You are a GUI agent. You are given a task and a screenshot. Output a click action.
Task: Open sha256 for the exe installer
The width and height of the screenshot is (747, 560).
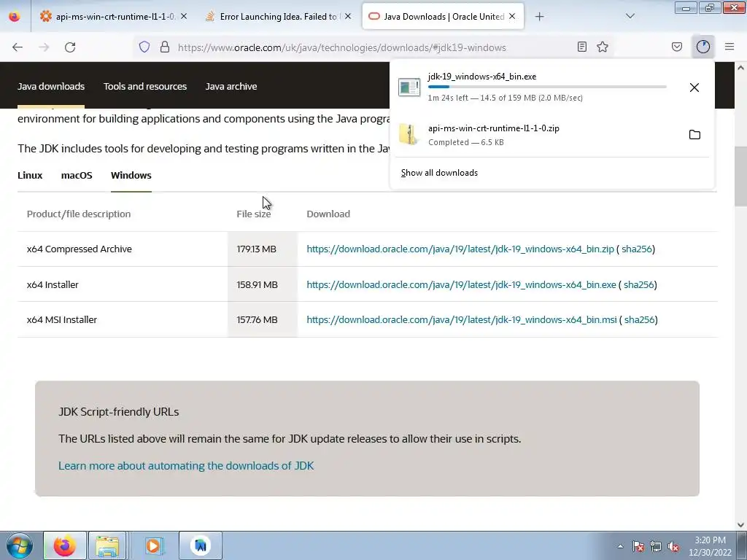[639, 285]
